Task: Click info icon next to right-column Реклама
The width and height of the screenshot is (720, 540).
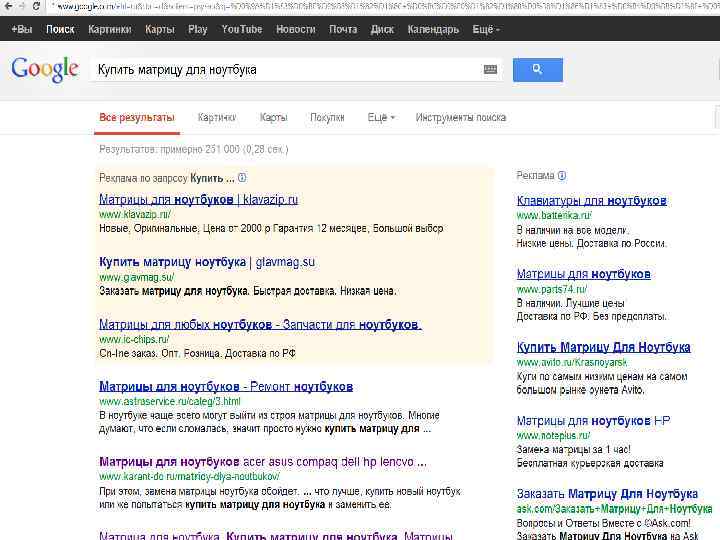Action: pyautogui.click(x=562, y=175)
